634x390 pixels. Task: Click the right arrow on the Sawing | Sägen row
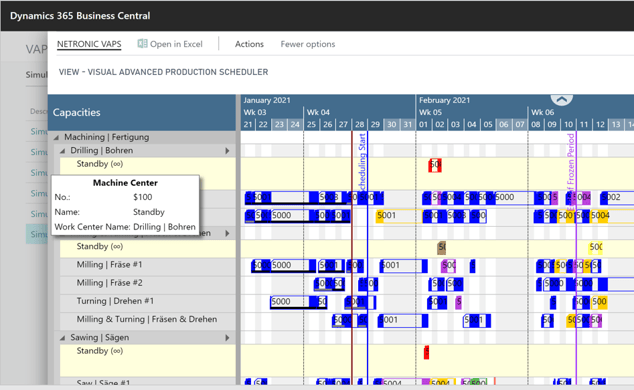tap(228, 337)
